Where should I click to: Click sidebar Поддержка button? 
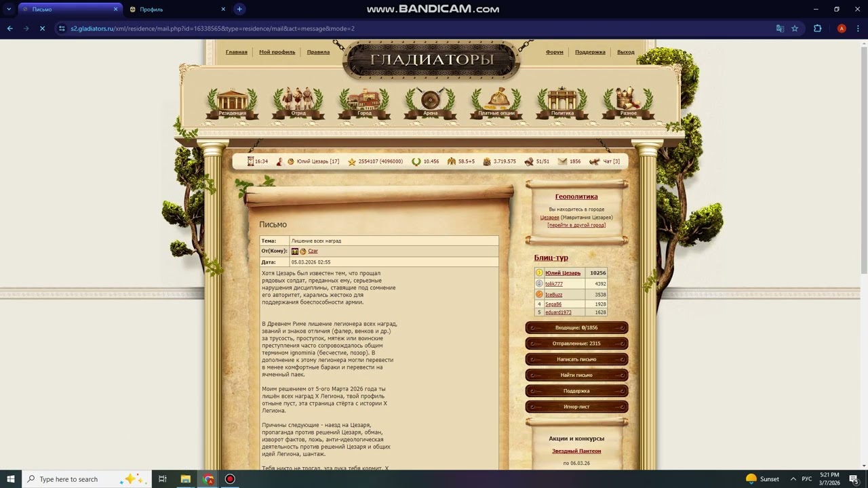point(576,391)
